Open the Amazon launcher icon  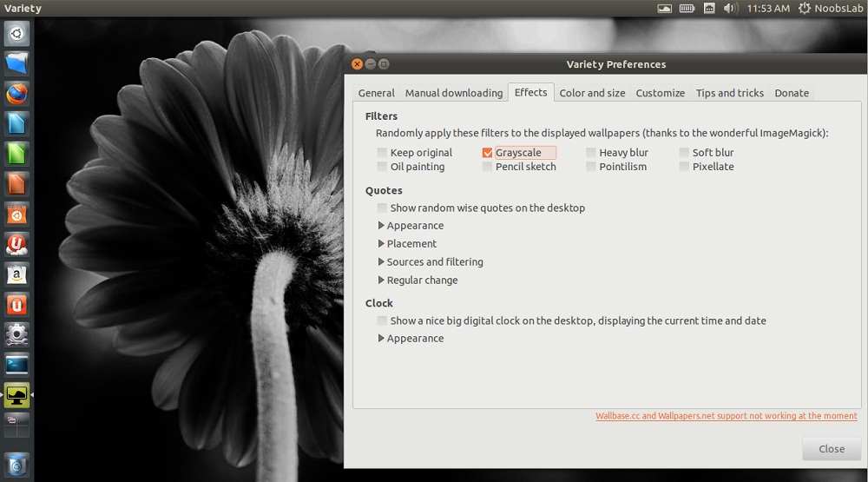[16, 274]
